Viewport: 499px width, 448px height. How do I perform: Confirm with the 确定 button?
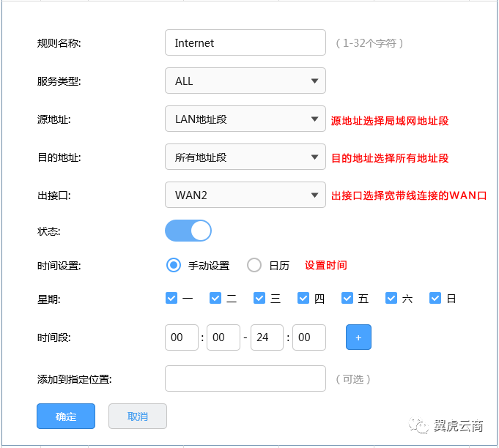[x=66, y=417]
